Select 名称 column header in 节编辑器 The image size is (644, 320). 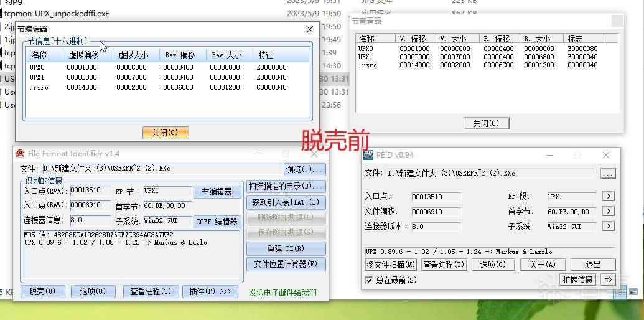(x=44, y=55)
